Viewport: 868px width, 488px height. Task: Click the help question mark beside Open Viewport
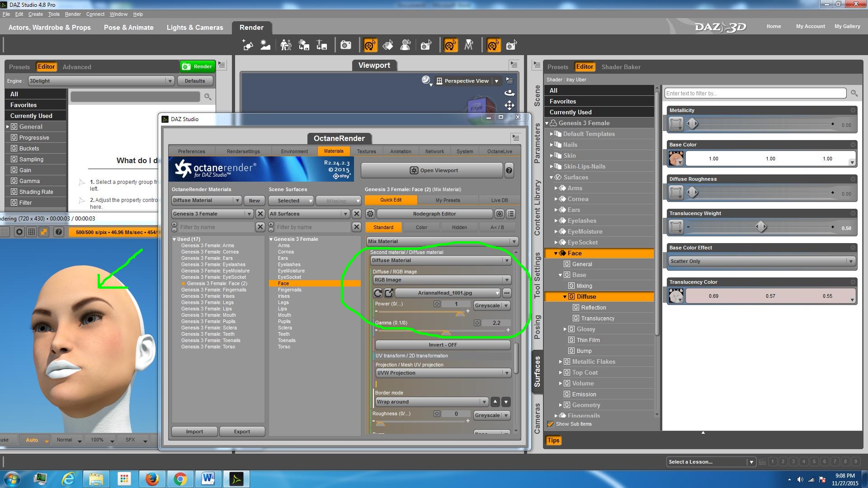pos(509,170)
